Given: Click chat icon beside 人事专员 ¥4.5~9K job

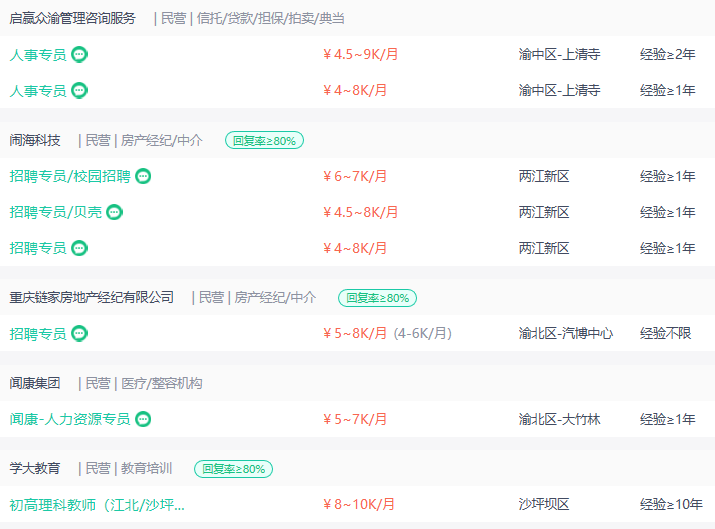Looking at the screenshot, I should [79, 55].
